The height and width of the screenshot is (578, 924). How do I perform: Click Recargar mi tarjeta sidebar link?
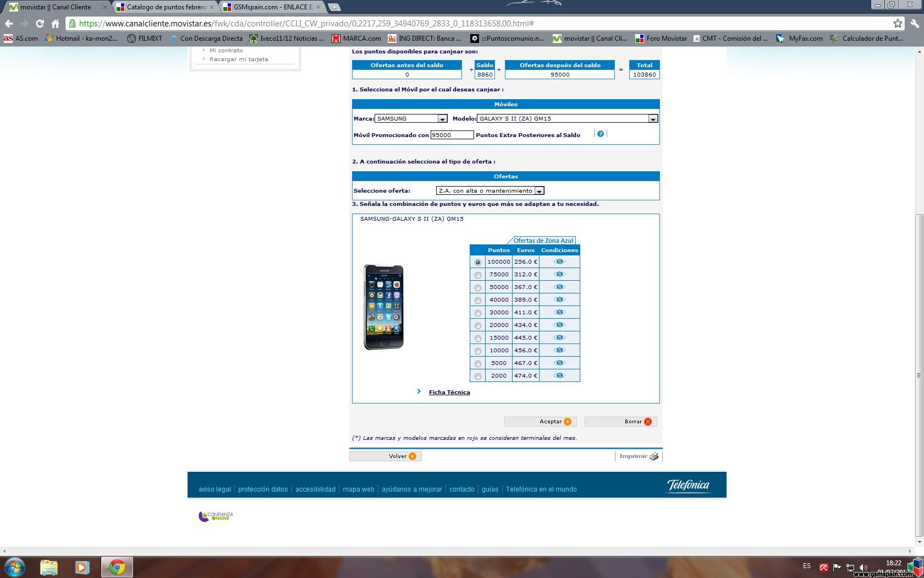[x=239, y=59]
